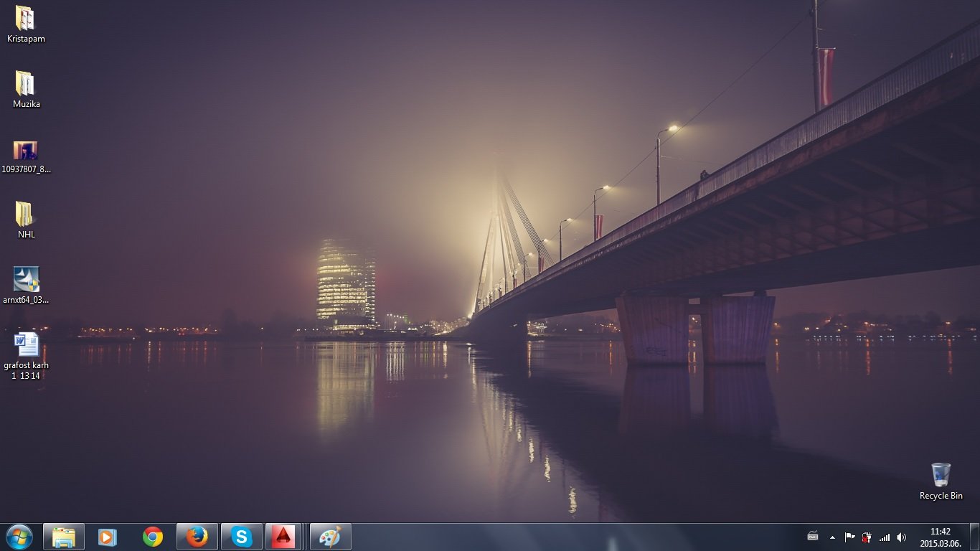Open Action Center flag icon
The width and height of the screenshot is (980, 551).
pos(849,537)
